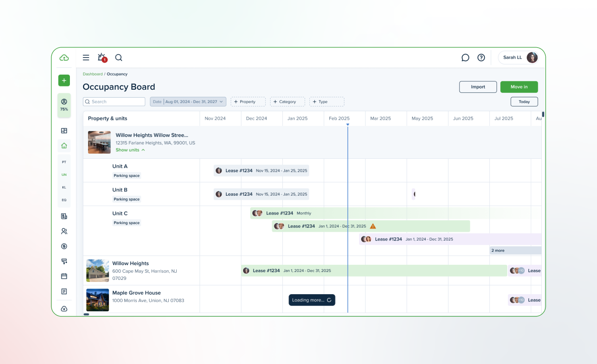Viewport: 597px width, 364px height.
Task: Open the hamburger menu
Action: pos(86,58)
